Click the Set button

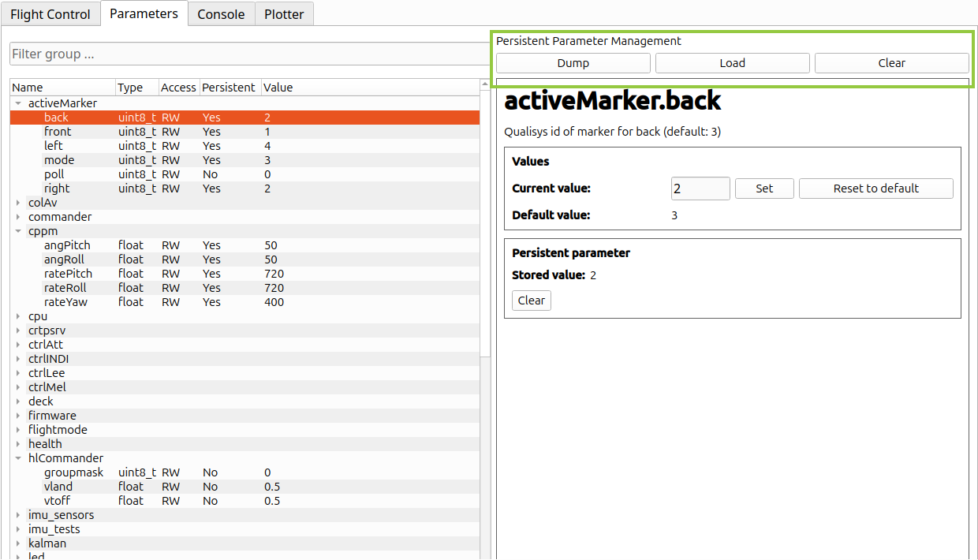coord(764,189)
